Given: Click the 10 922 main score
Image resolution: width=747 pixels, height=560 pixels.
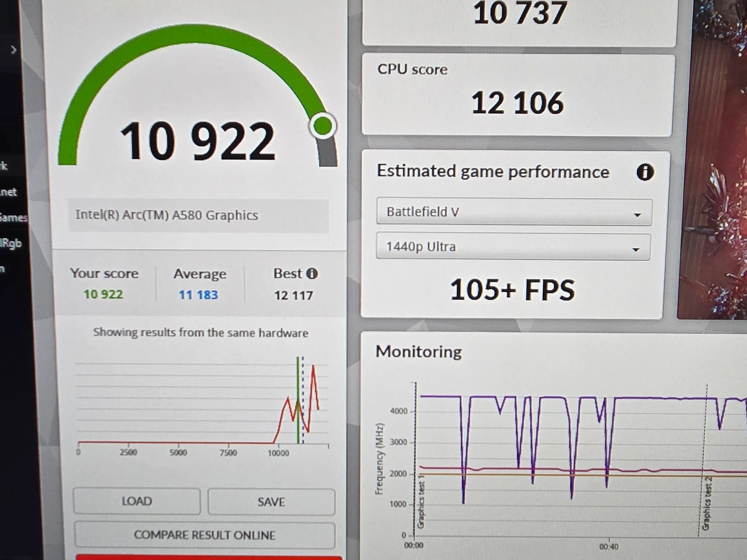Looking at the screenshot, I should click(x=197, y=141).
